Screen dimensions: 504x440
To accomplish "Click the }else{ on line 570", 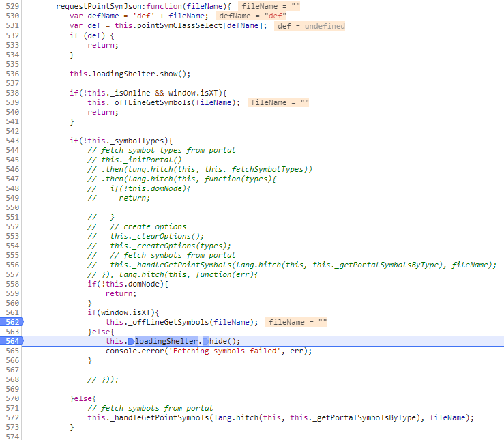I will click(83, 398).
